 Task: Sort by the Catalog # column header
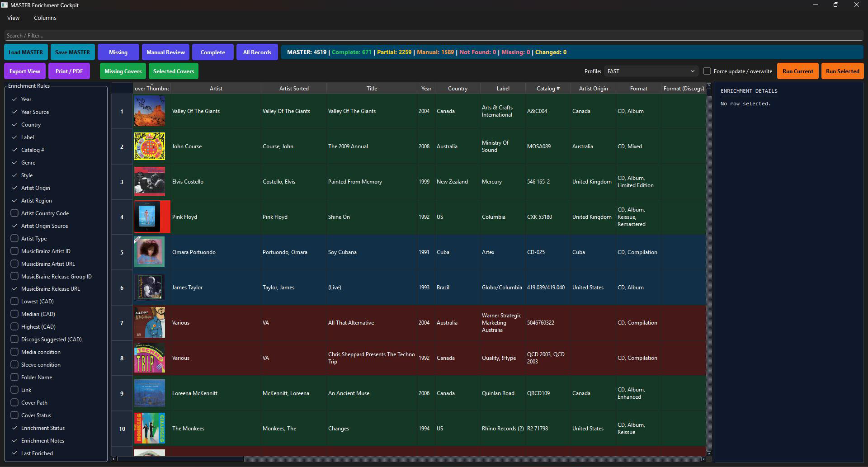(548, 89)
